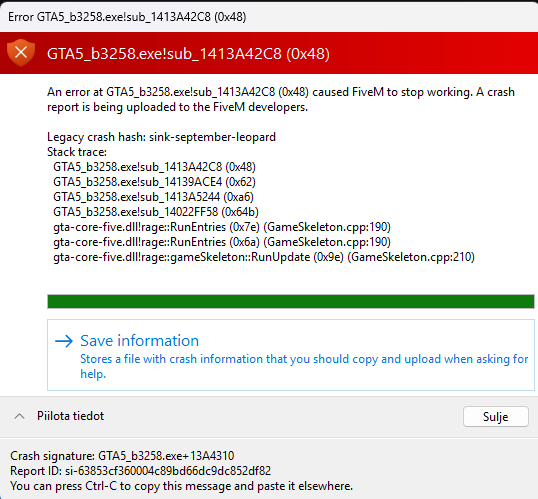The width and height of the screenshot is (538, 499).
Task: Select stack line sub_14022FF58 (0x64b)
Action: pos(156,212)
